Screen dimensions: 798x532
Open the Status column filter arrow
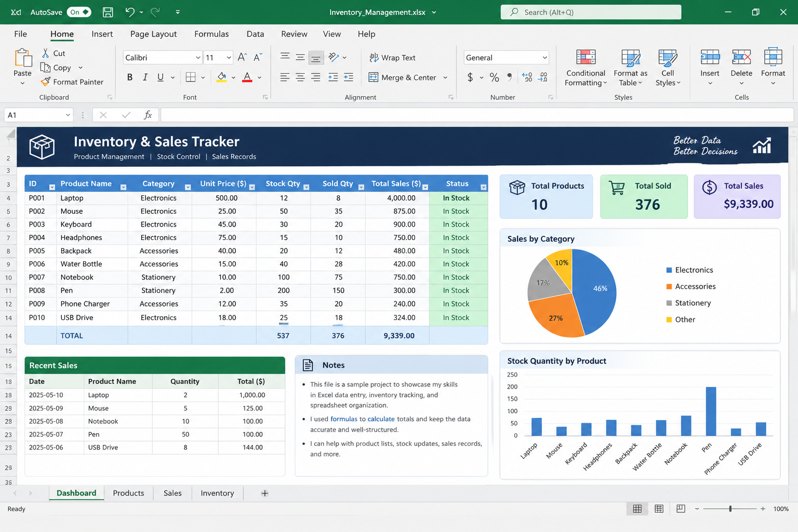(484, 187)
